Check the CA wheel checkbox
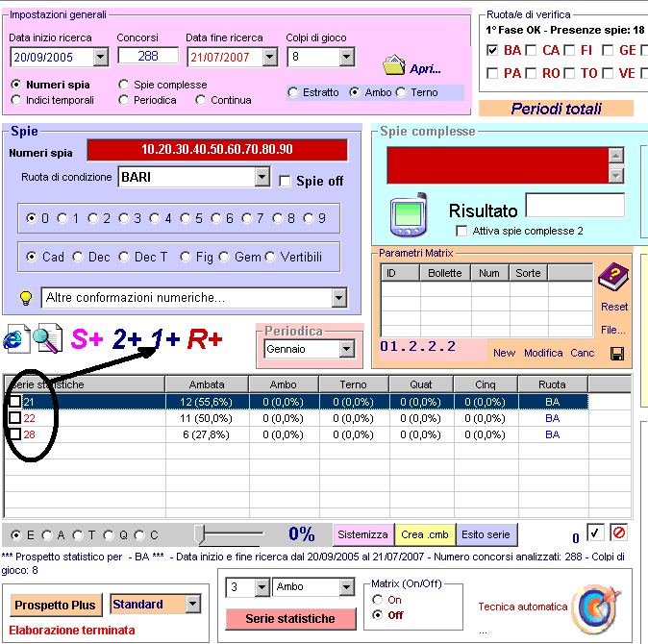The width and height of the screenshot is (648, 644). point(531,50)
